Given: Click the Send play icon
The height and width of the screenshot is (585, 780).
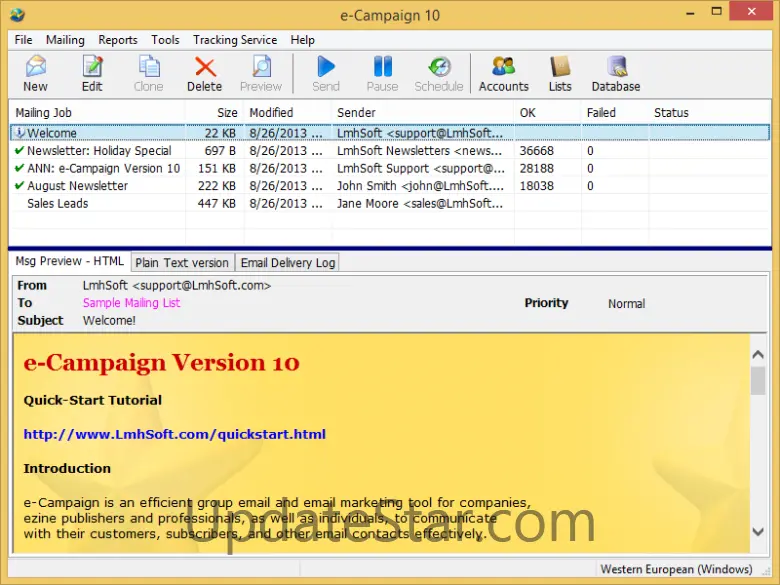Looking at the screenshot, I should coord(326,74).
